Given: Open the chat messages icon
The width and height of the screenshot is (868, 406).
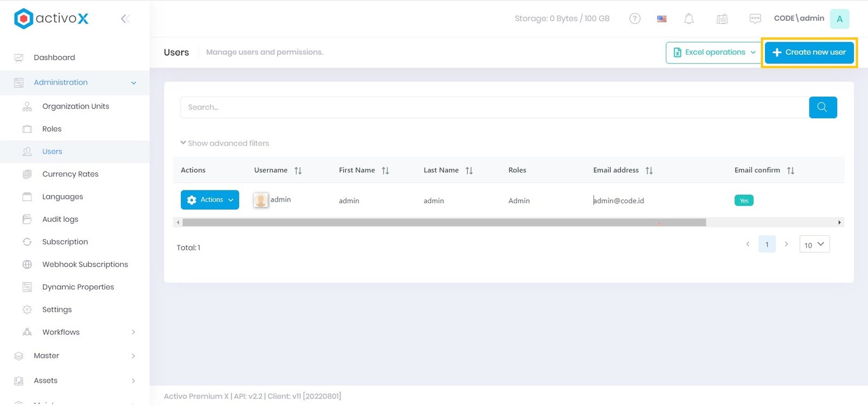Looking at the screenshot, I should click(x=755, y=18).
